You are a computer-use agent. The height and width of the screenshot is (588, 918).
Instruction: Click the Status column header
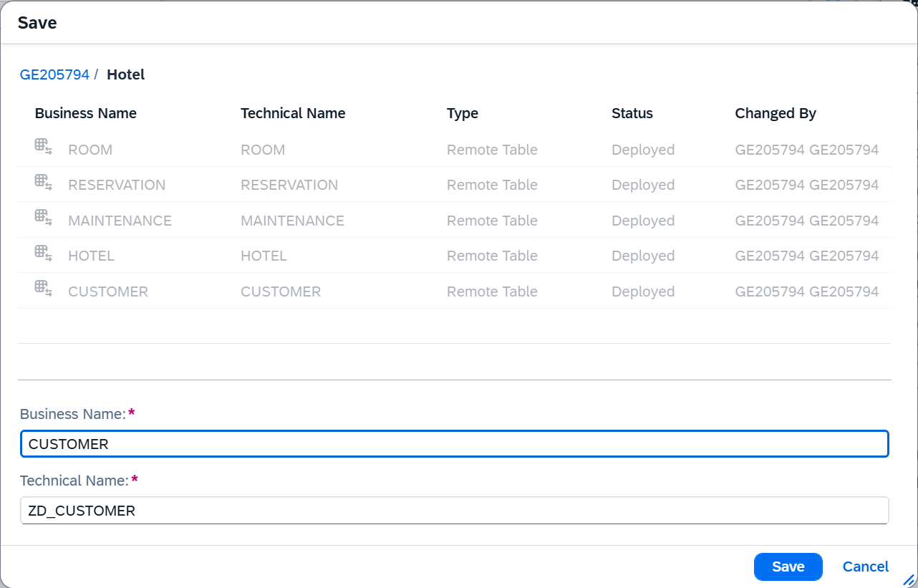[x=632, y=113]
